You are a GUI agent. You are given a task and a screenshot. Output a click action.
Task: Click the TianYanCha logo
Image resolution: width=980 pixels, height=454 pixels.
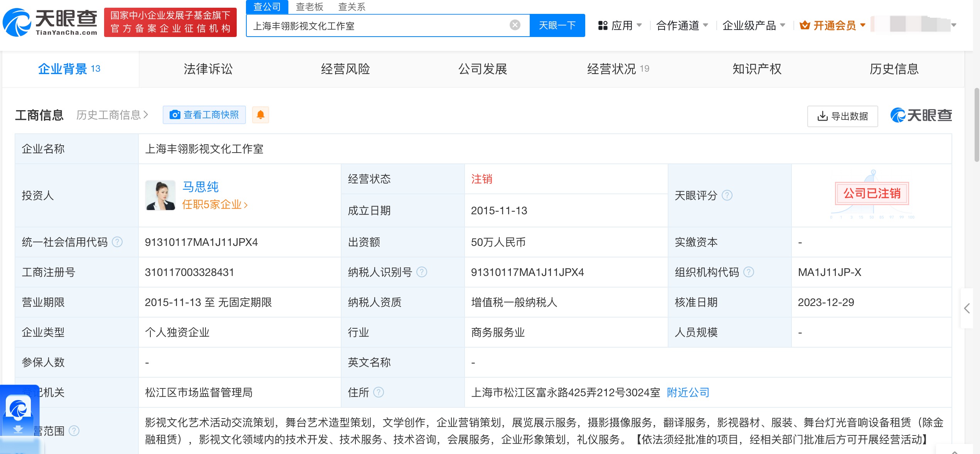pyautogui.click(x=50, y=22)
